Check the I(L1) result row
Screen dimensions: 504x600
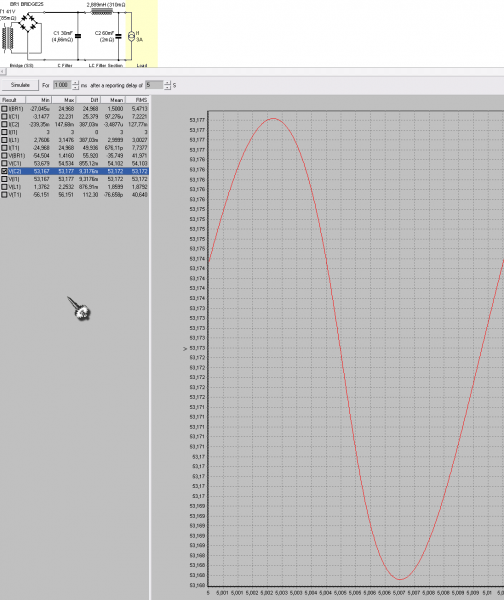(x=4, y=140)
